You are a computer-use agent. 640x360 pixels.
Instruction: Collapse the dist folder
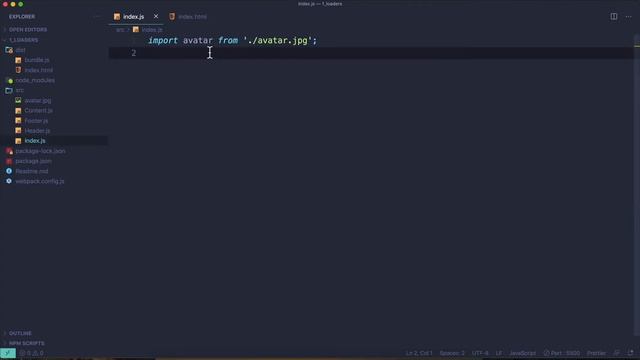[20, 50]
